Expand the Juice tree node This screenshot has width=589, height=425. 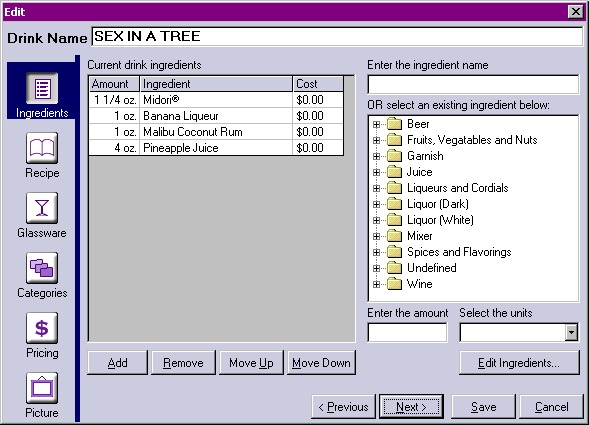coord(376,172)
